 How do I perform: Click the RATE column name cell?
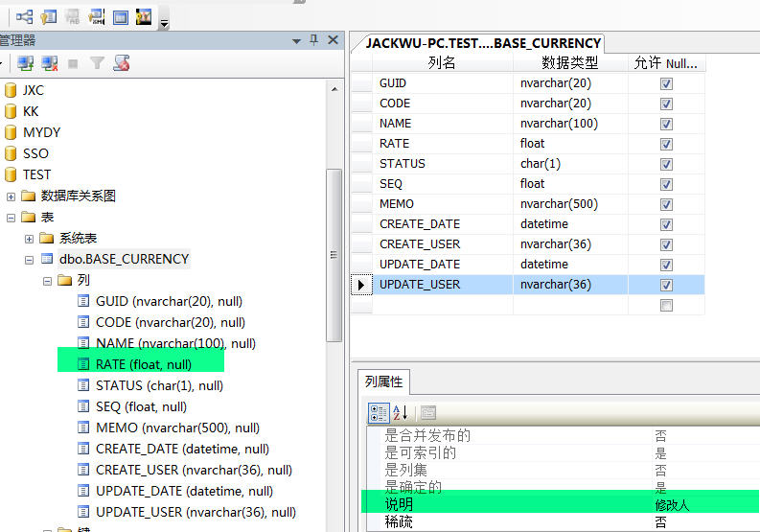click(443, 144)
